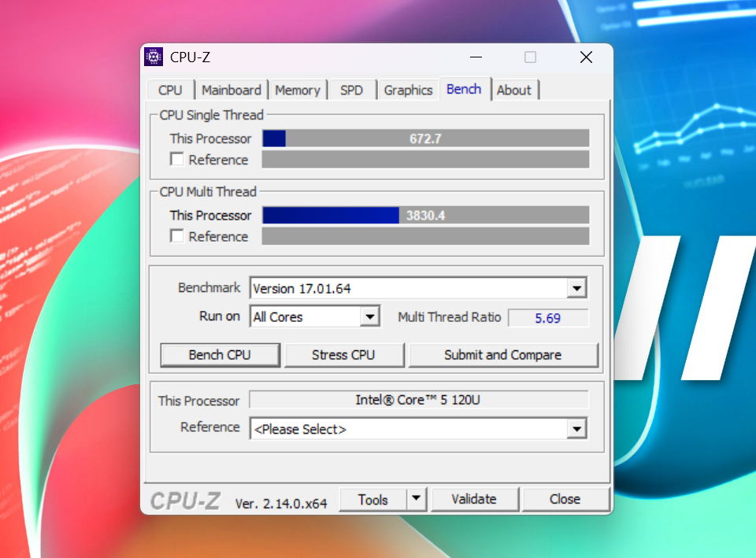Click multi thread score bar 3830.4
Screen dimensions: 756x558
point(426,215)
